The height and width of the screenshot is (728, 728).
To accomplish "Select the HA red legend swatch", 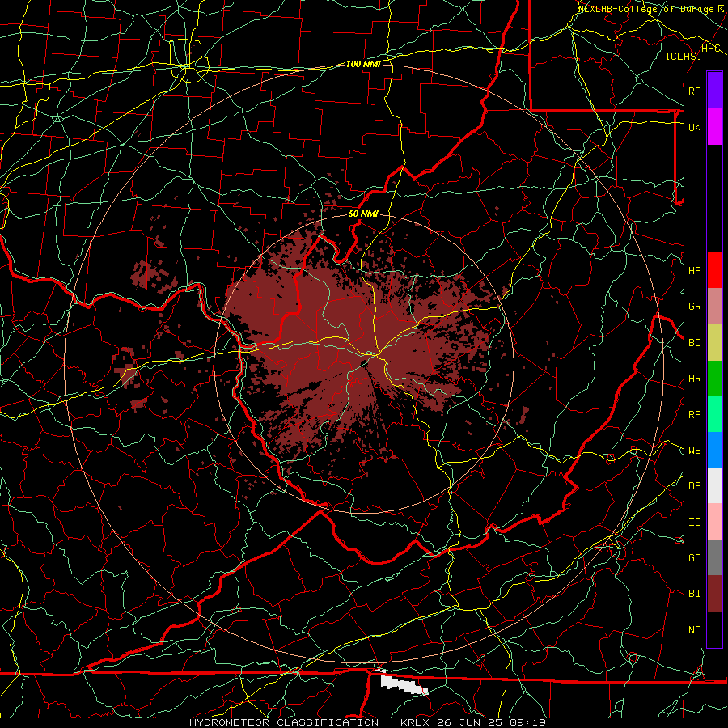I will pyautogui.click(x=714, y=270).
